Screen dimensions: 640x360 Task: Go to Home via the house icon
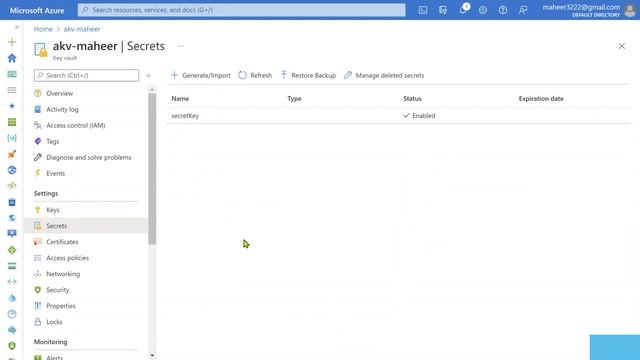[x=12, y=58]
